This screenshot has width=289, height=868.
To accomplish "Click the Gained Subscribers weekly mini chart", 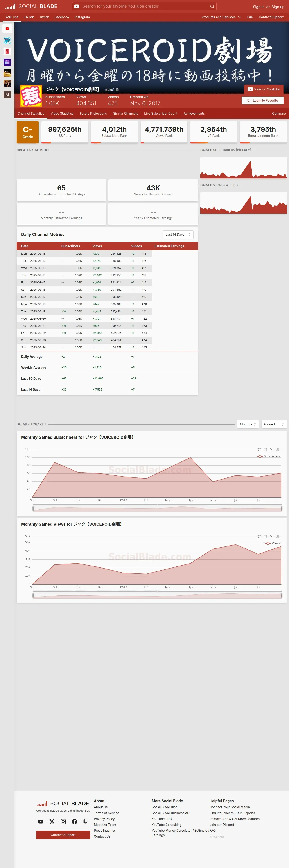I will coord(244,167).
